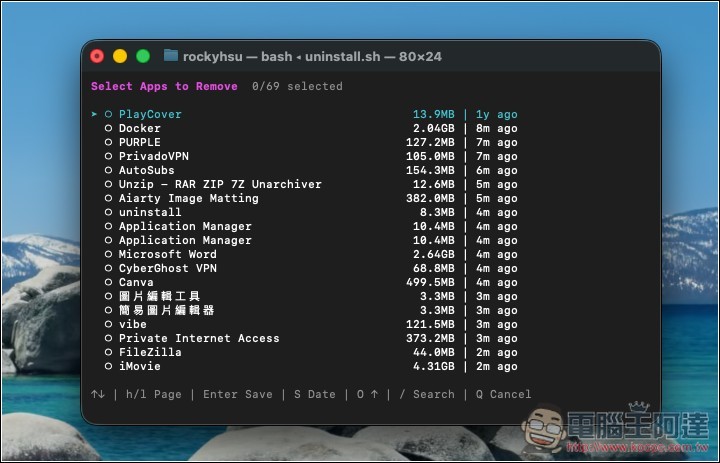Image resolution: width=720 pixels, height=463 pixels.
Task: Click the iMovie app name
Action: coord(140,367)
